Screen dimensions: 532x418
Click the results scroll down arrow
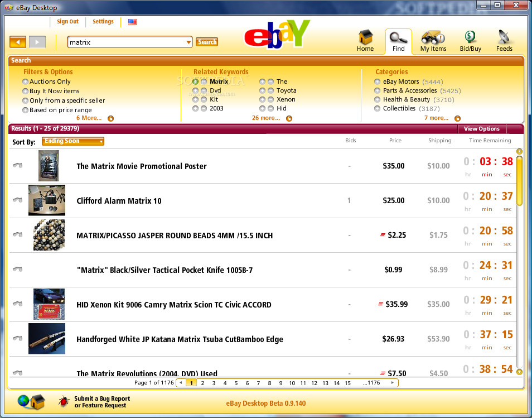tap(519, 372)
